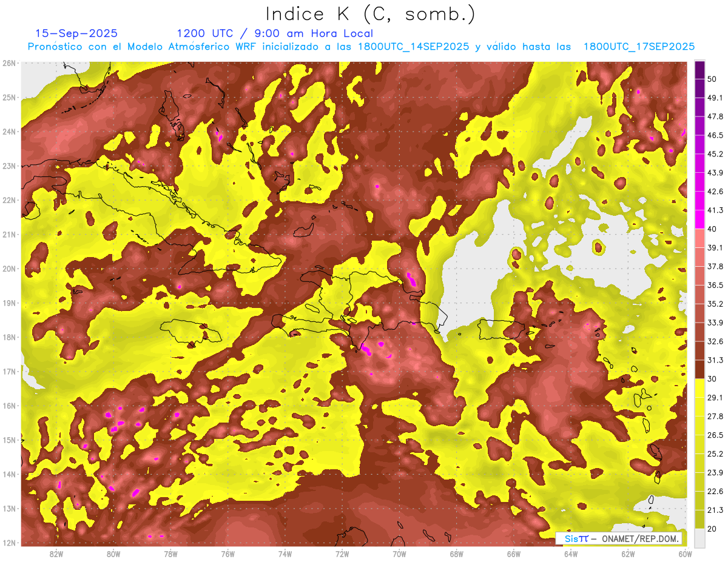Click the longitude label "80W"
Image resolution: width=728 pixels, height=562 pixels.
coord(113,554)
